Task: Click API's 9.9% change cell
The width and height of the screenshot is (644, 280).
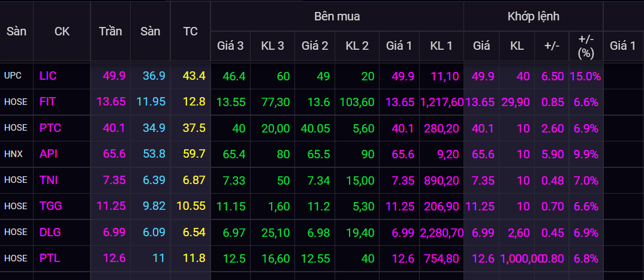Action: (586, 154)
